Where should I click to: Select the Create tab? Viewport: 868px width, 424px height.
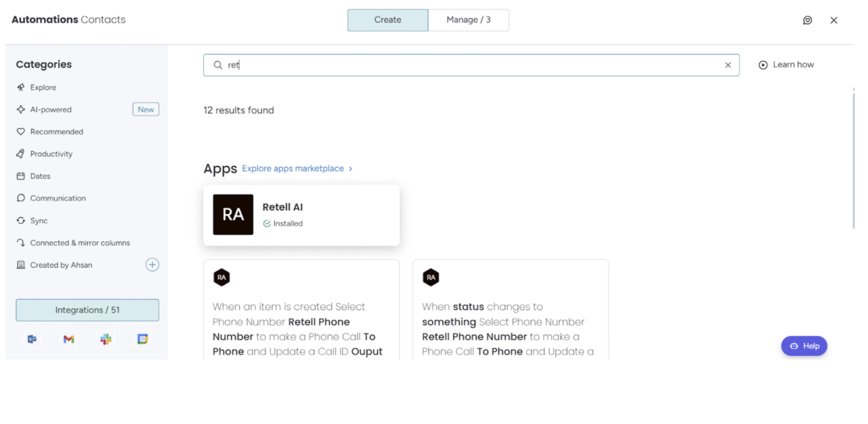click(387, 20)
